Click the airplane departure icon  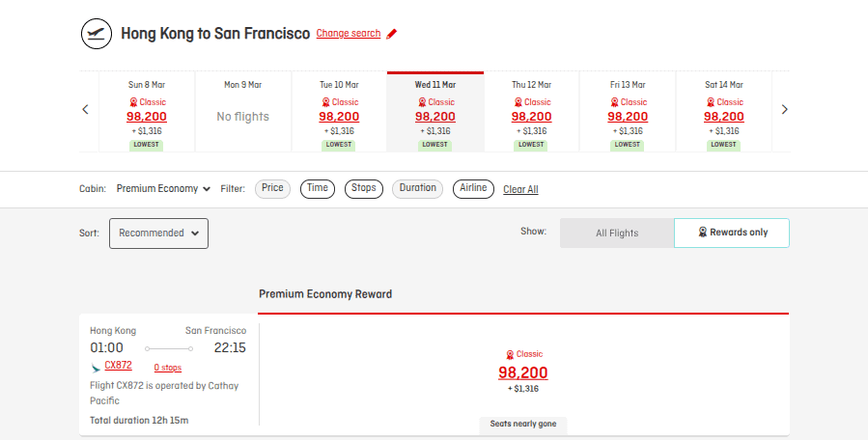point(97,33)
